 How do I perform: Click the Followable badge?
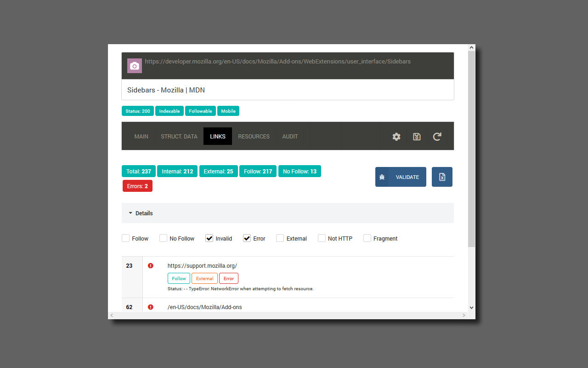point(201,111)
